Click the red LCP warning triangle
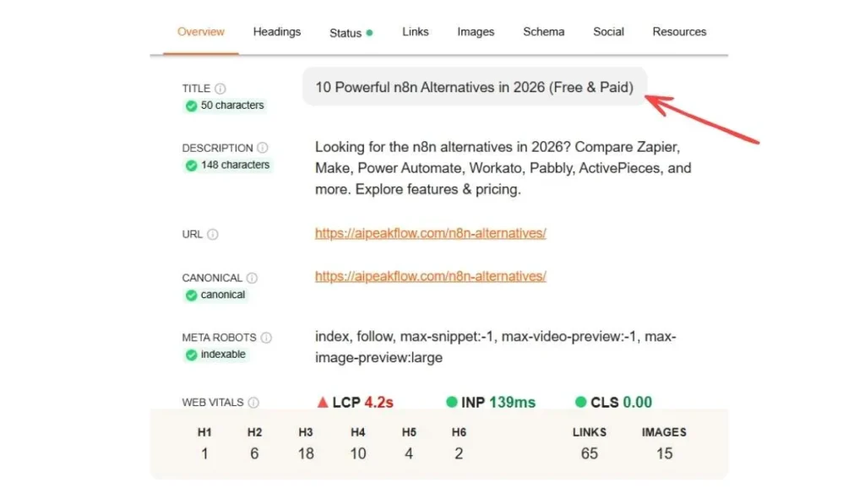 (323, 403)
